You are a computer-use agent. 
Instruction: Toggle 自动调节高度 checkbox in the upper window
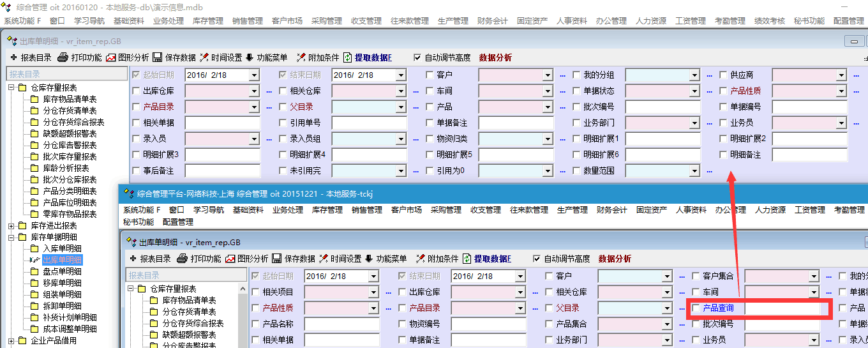[417, 57]
